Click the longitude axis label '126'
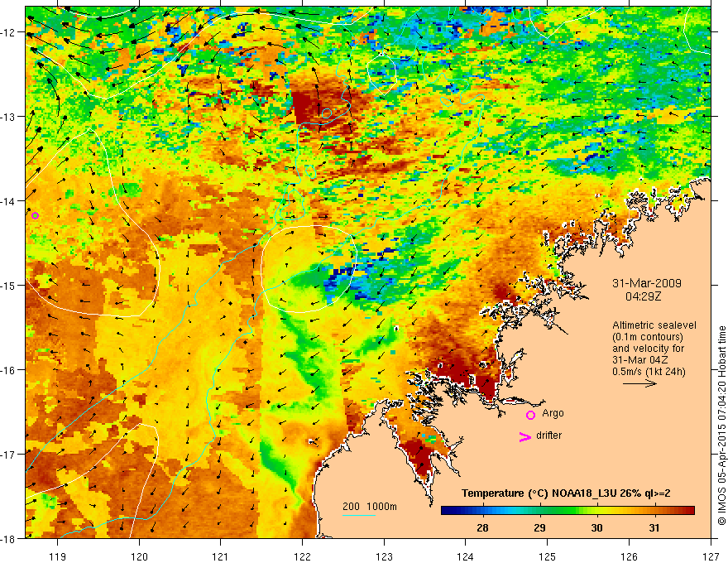Screen dimensions: 728x563 coord(629,556)
